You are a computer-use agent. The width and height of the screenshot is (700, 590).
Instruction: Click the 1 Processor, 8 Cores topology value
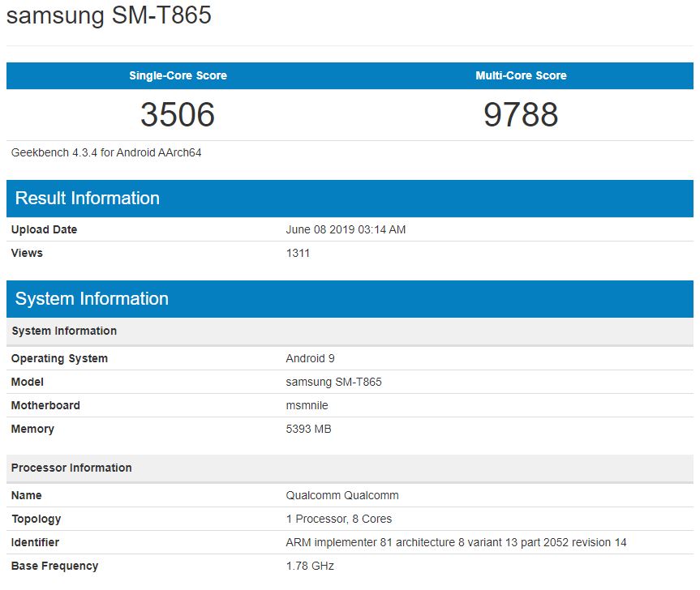coord(339,519)
